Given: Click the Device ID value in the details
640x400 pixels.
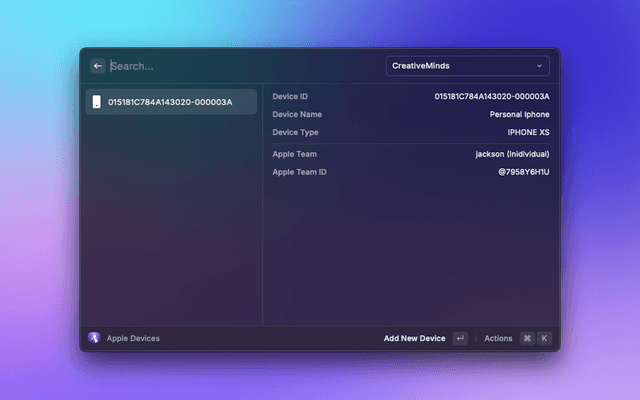Looking at the screenshot, I should pos(491,96).
